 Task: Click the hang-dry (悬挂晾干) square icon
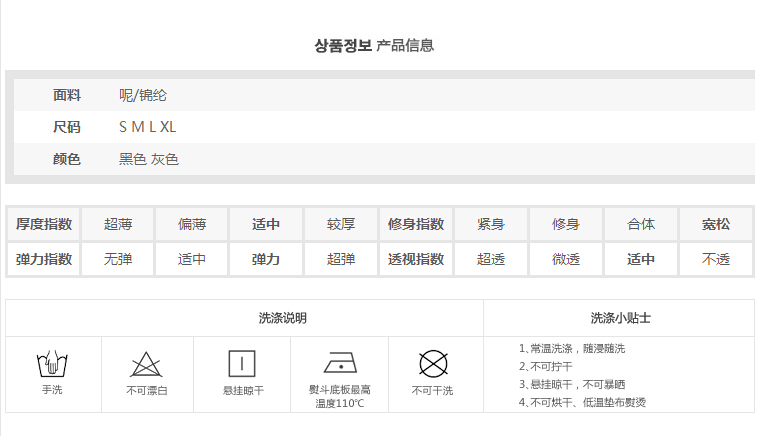point(243,362)
